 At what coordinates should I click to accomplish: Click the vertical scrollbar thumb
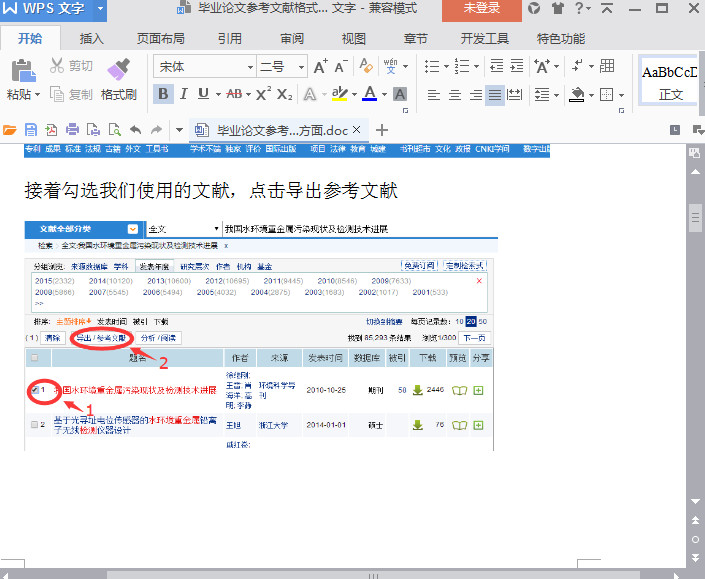[695, 218]
